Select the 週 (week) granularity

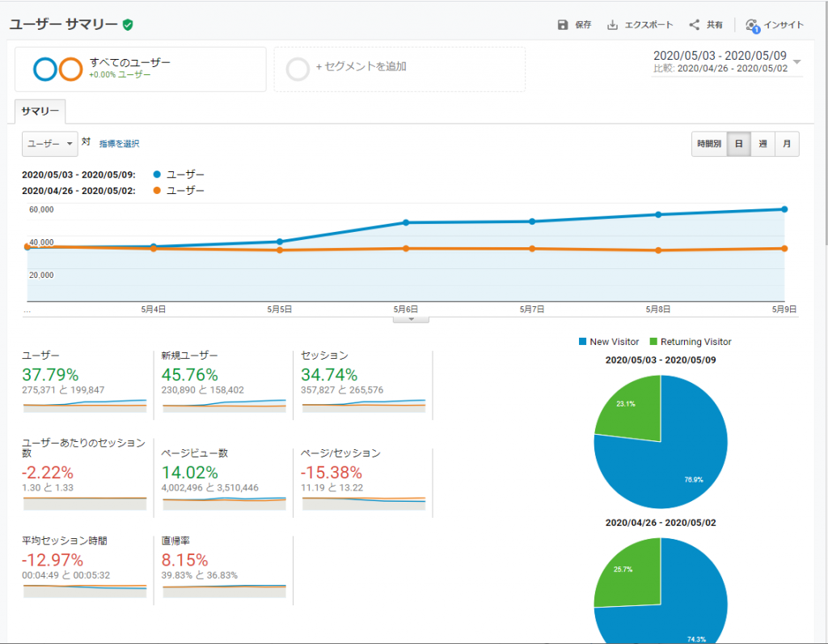[x=763, y=144]
